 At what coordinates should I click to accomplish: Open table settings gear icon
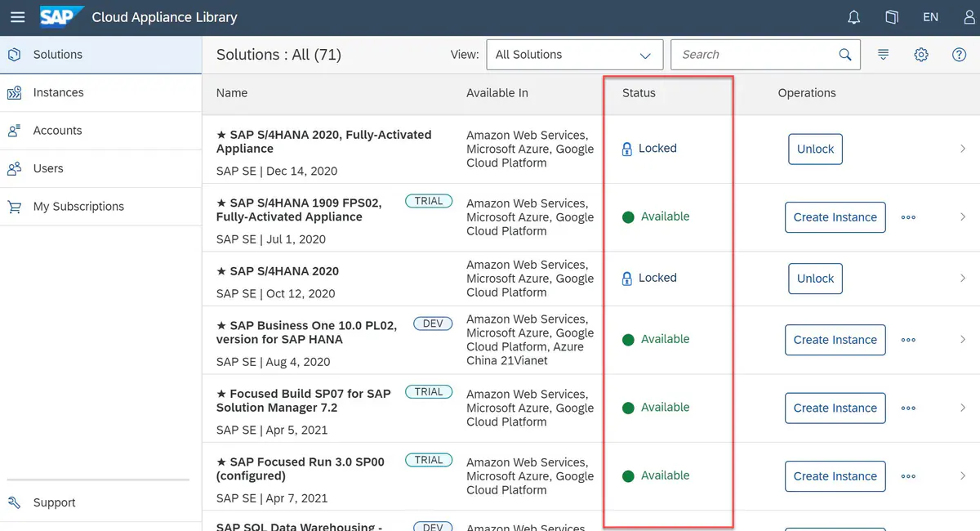coord(921,55)
